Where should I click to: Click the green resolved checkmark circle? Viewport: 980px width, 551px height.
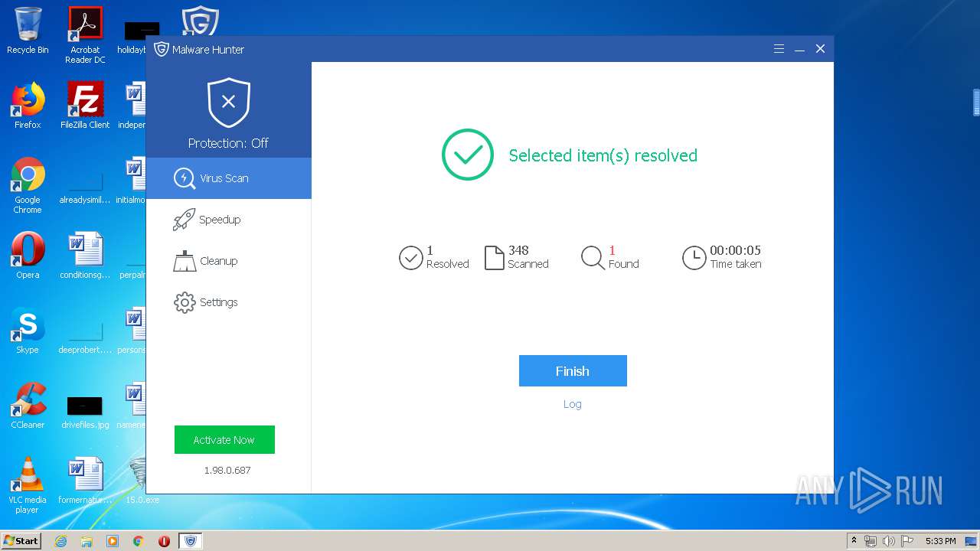tap(468, 155)
